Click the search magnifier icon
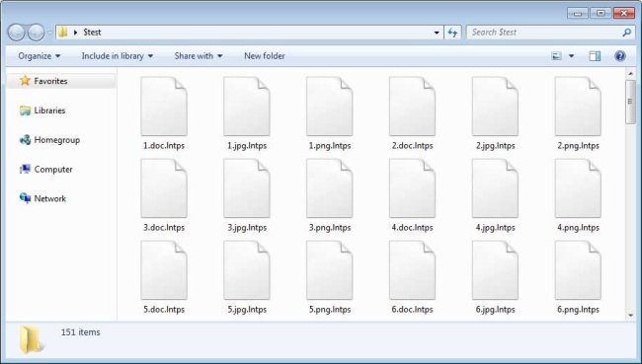642x364 pixels. [x=626, y=33]
